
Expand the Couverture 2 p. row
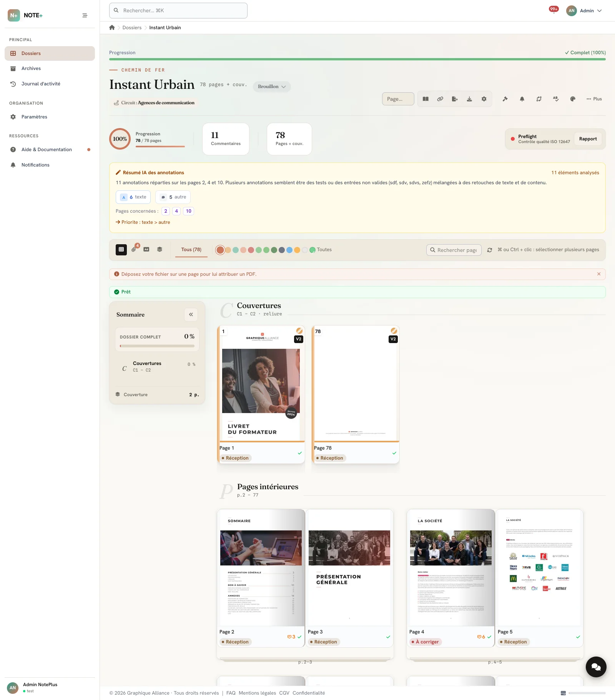(157, 395)
